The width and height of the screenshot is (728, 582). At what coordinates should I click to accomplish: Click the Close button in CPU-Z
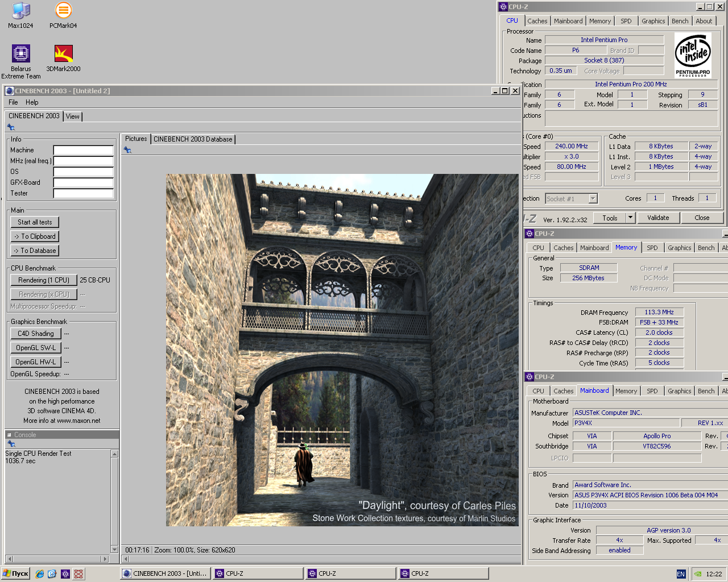pos(702,218)
